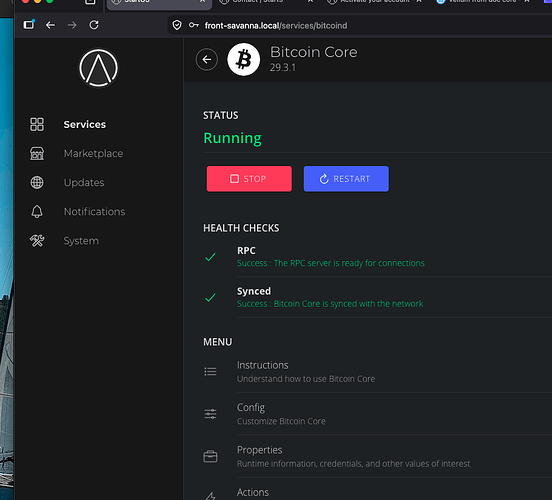552x500 pixels.
Task: Click the STATUS section heading
Action: (221, 115)
